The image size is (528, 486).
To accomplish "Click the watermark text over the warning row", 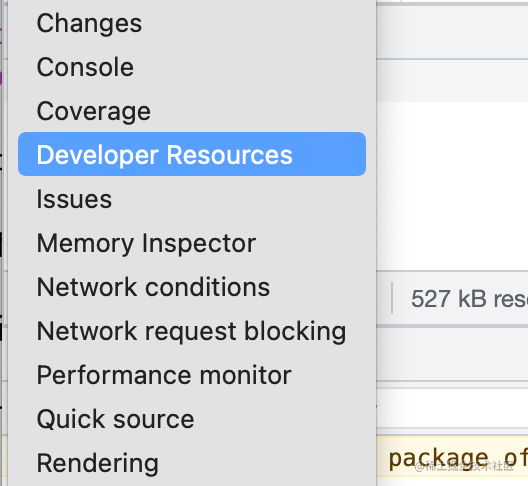I will tap(464, 466).
